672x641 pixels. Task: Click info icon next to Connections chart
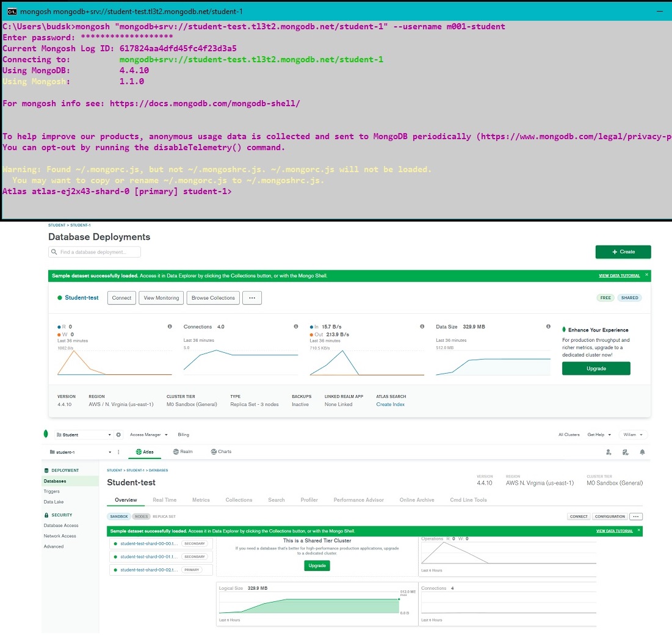coord(296,327)
